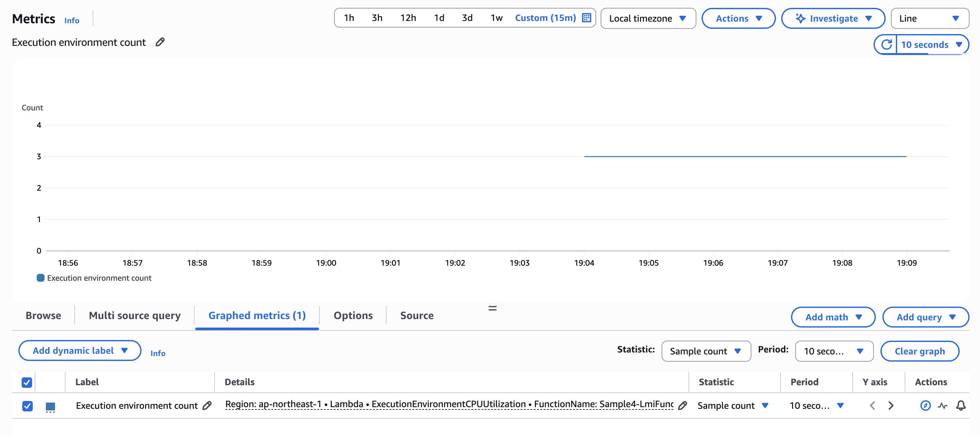Edit the metric label with the pencil icon

pyautogui.click(x=207, y=406)
